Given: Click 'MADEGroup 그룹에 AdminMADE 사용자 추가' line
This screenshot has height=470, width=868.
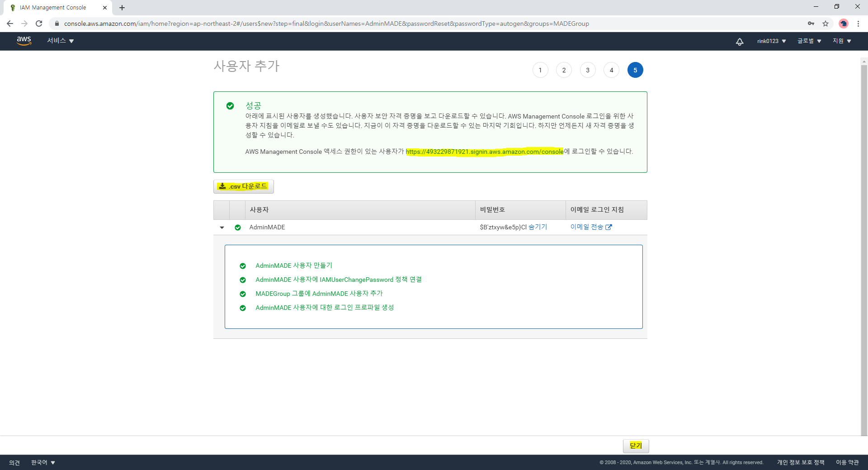Looking at the screenshot, I should tap(319, 294).
